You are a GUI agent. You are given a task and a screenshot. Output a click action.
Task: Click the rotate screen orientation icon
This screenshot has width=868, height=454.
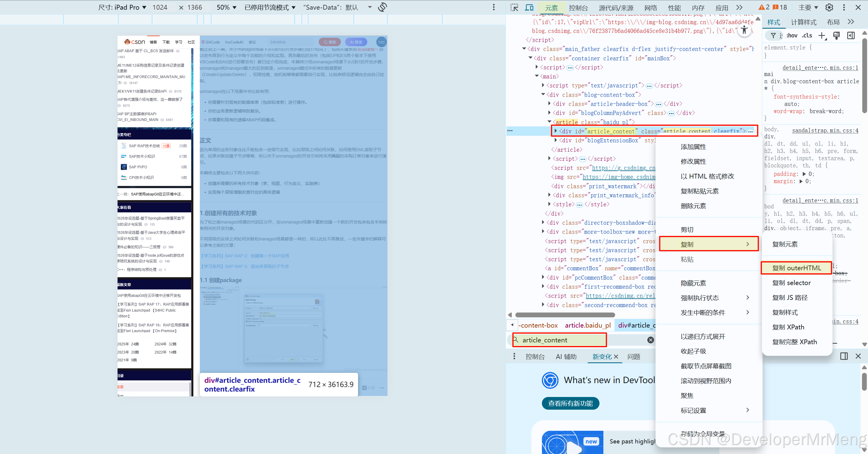382,7
